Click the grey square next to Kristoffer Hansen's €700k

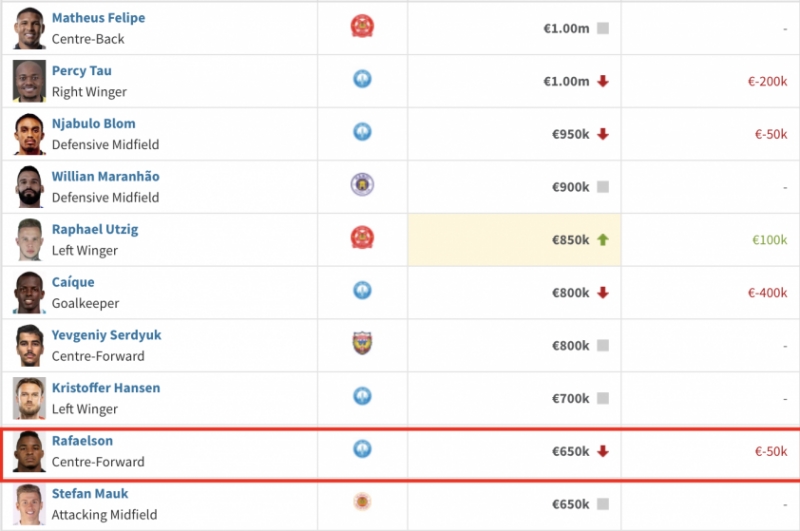coord(603,399)
